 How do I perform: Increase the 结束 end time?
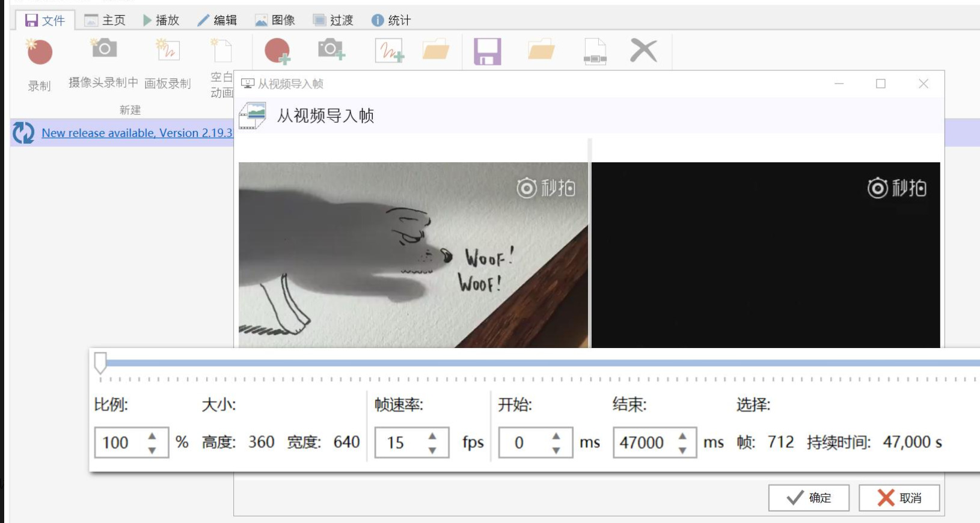point(682,436)
